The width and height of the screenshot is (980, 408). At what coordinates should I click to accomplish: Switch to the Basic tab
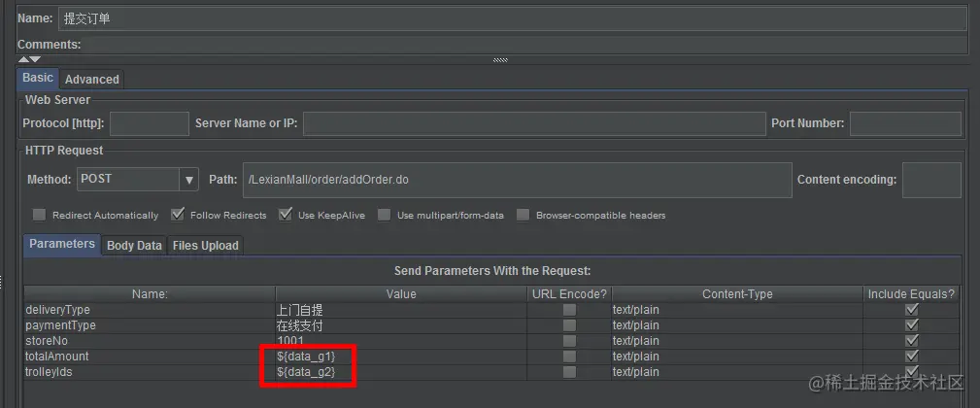(38, 78)
